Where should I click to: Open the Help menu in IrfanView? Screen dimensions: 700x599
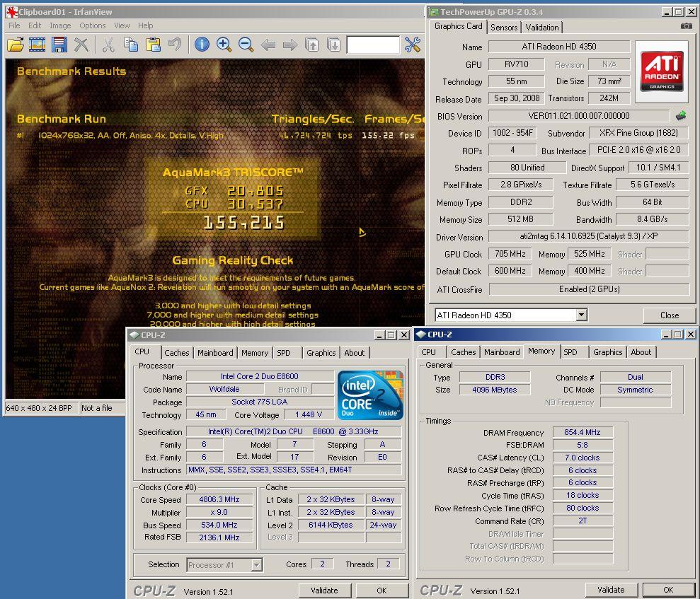tap(146, 25)
